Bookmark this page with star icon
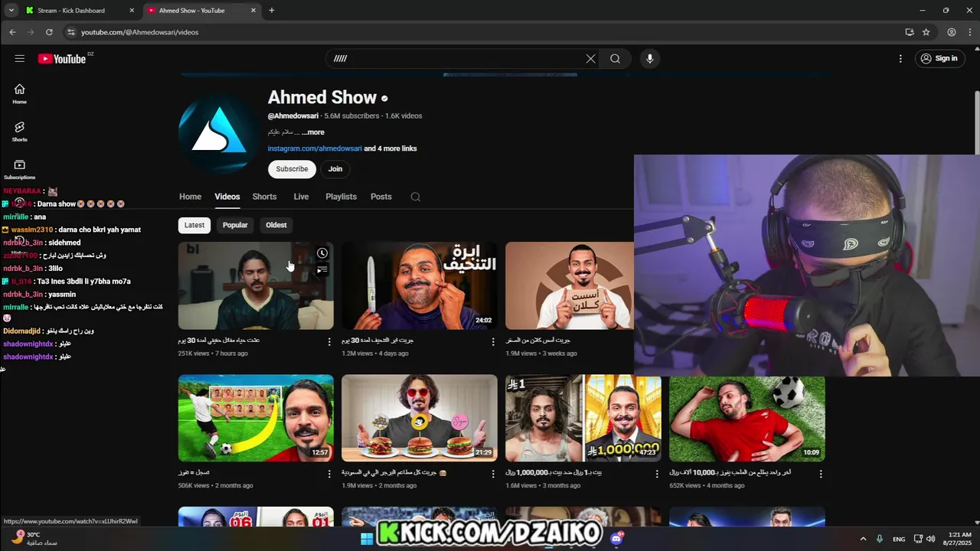 926,32
